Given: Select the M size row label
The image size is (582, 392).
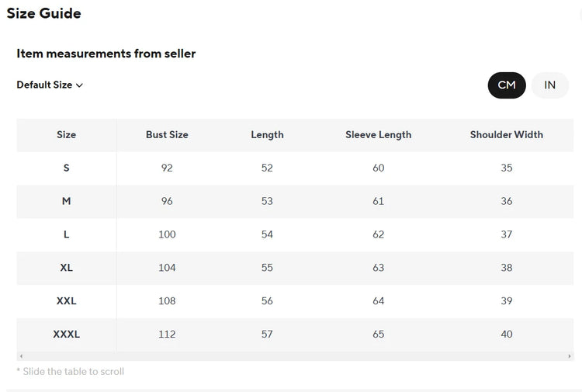Looking at the screenshot, I should pos(67,201).
